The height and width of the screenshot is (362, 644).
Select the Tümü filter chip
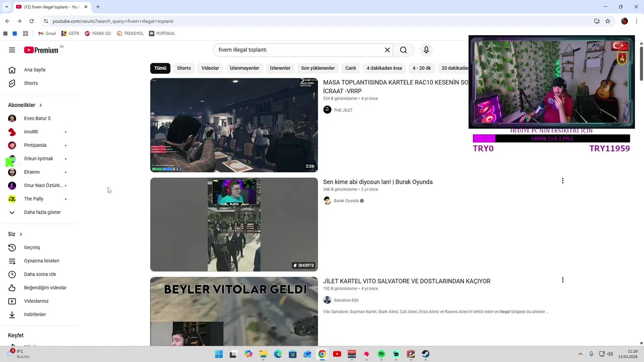[160, 68]
